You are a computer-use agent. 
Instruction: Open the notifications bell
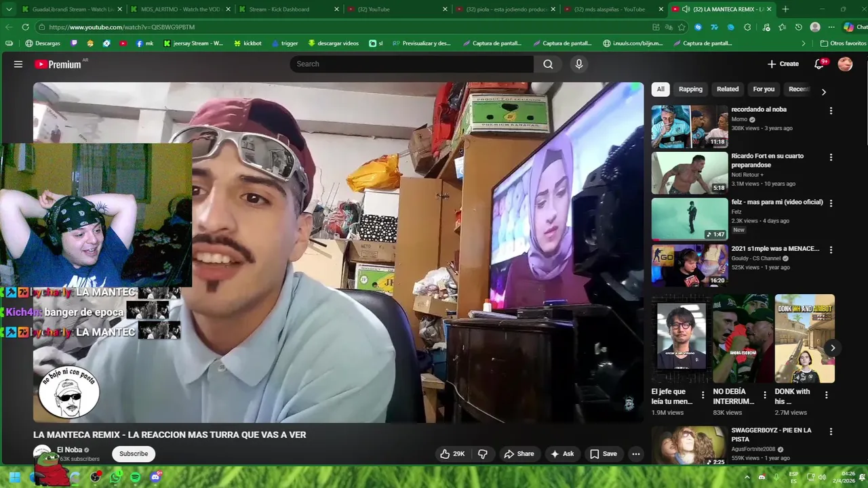[819, 64]
